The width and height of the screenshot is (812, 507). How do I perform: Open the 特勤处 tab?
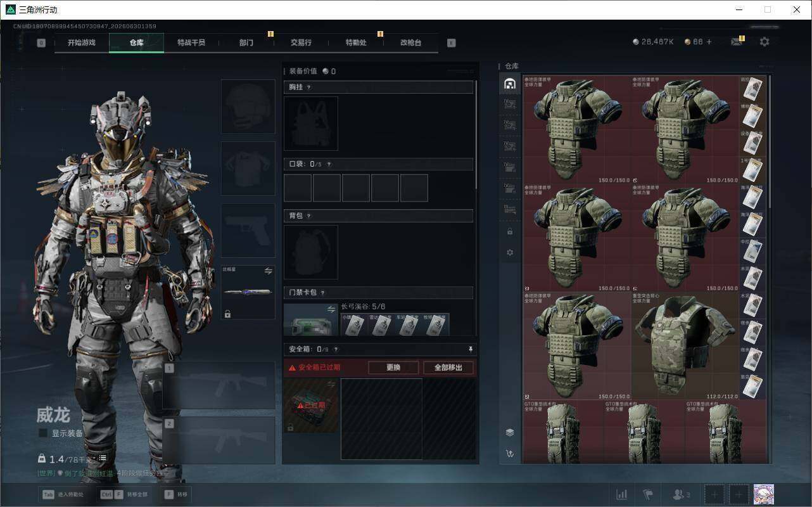coord(356,43)
